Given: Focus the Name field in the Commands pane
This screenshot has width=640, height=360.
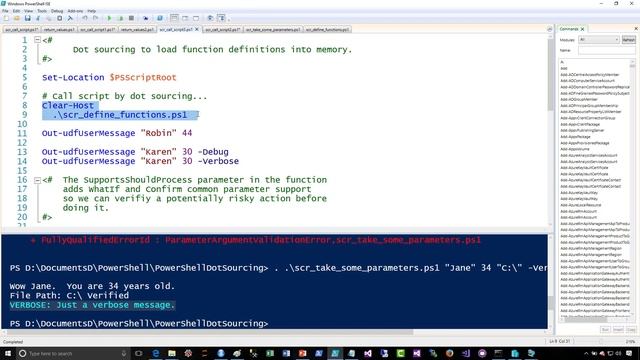Looking at the screenshot, I should click(607, 51).
